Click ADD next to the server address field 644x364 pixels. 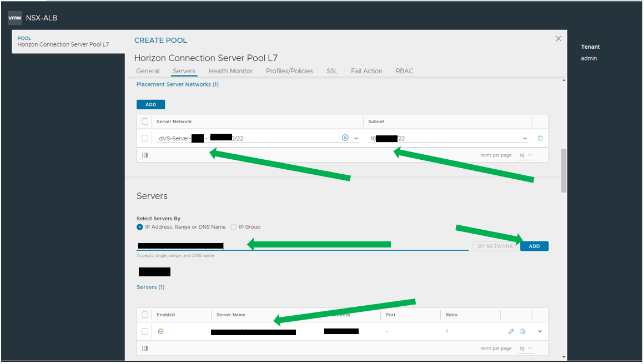534,246
